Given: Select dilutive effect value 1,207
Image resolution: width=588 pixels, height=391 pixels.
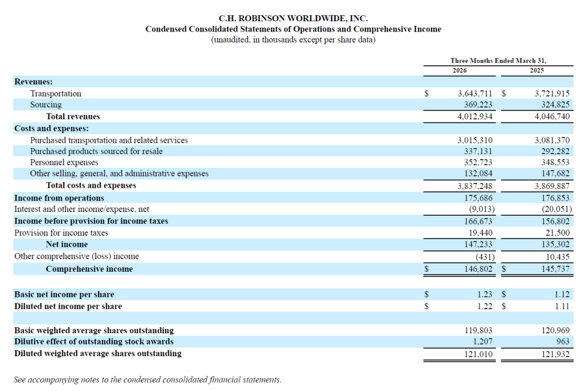Looking at the screenshot, I should [482, 341].
